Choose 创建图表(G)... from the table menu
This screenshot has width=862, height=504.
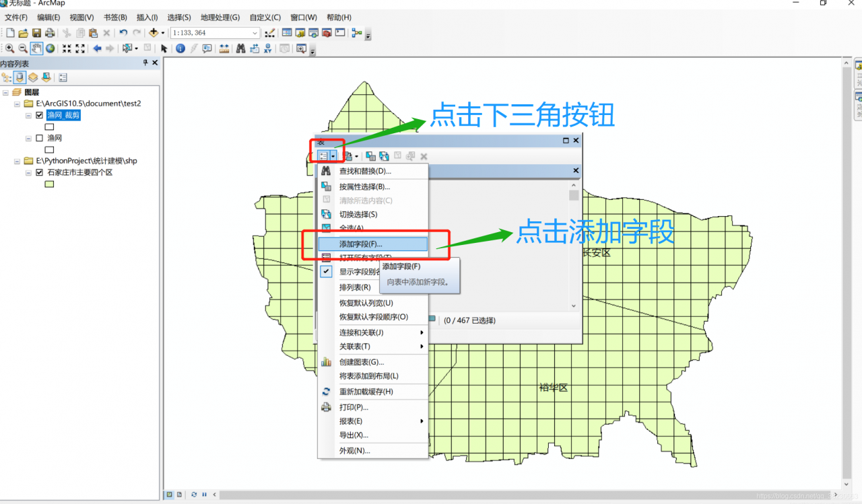point(373,362)
